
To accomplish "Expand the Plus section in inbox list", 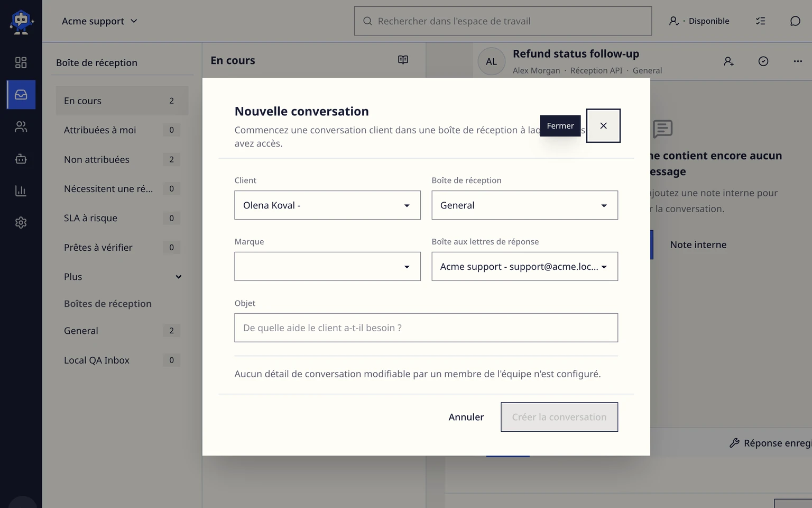I will 122,277.
